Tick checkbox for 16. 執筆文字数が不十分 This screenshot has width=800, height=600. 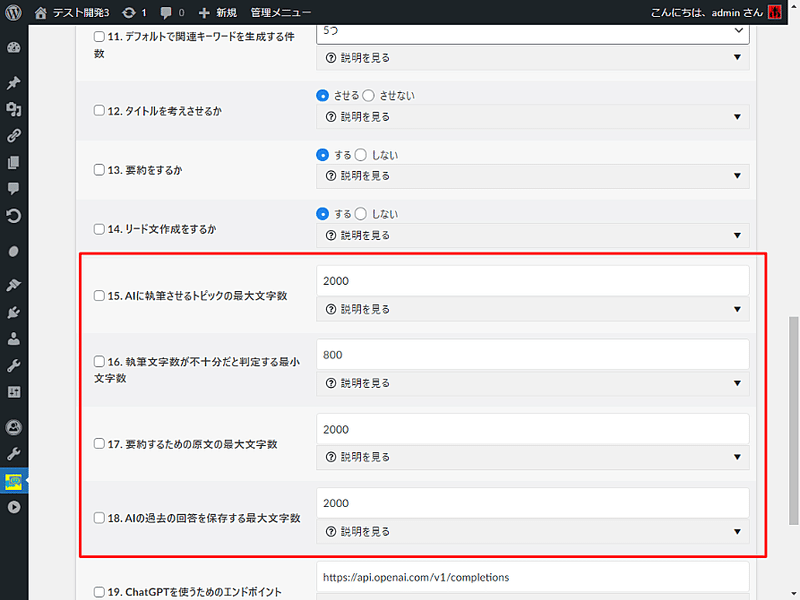coord(99,361)
